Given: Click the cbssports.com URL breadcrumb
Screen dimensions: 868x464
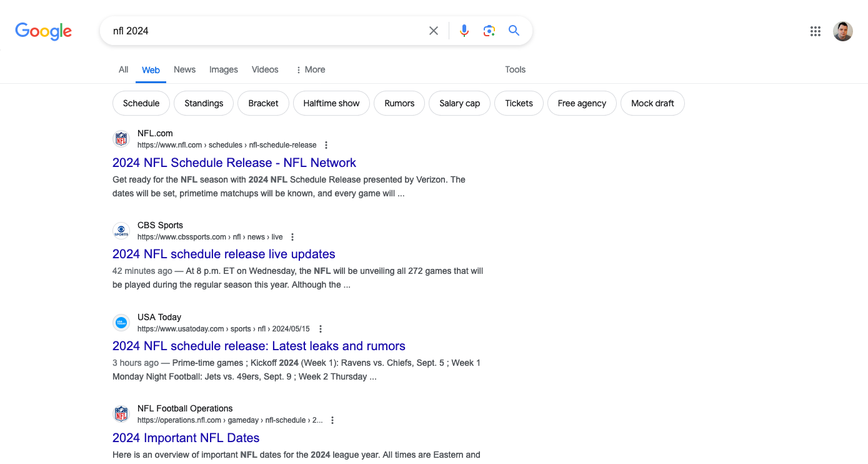Looking at the screenshot, I should click(x=210, y=237).
